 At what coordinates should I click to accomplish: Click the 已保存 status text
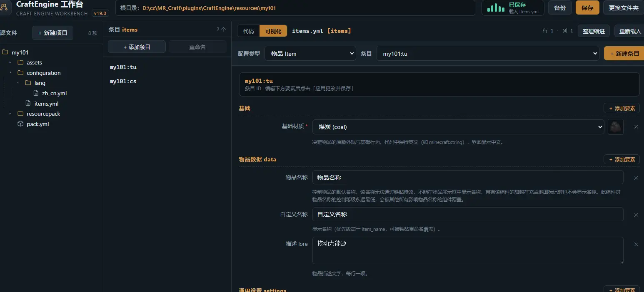(517, 5)
